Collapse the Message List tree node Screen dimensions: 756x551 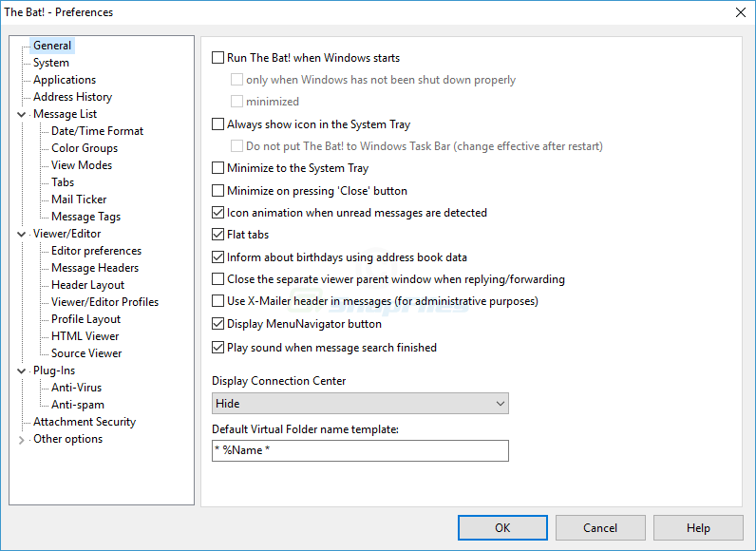21,115
